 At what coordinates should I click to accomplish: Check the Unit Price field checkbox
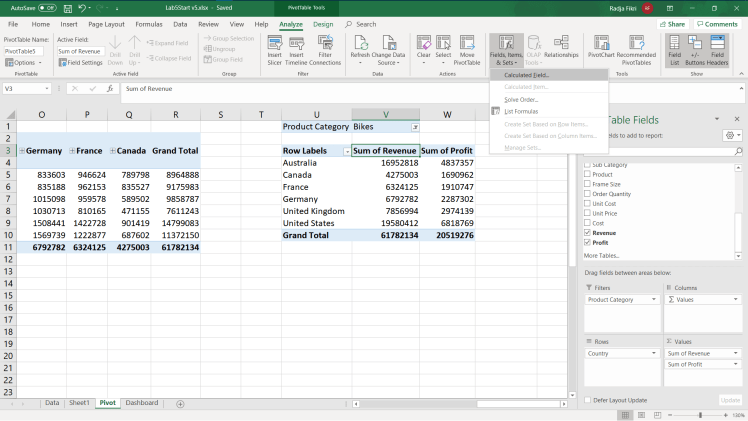coord(587,213)
